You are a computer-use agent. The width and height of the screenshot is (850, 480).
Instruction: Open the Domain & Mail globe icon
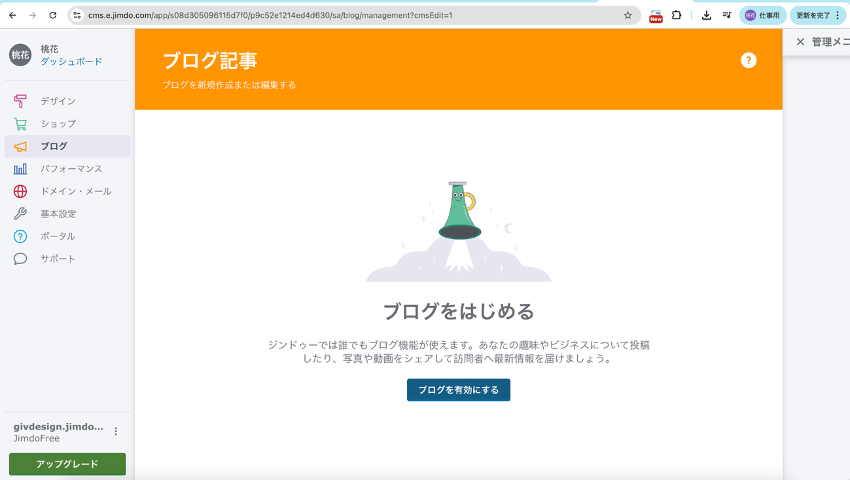click(20, 191)
